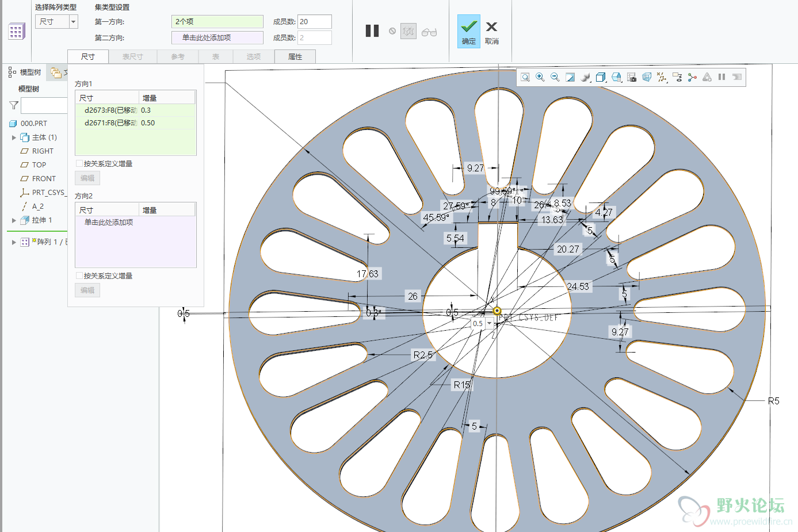Select the d2671:F8 dimension row
Viewport: 798px width, 532px height.
[x=136, y=123]
